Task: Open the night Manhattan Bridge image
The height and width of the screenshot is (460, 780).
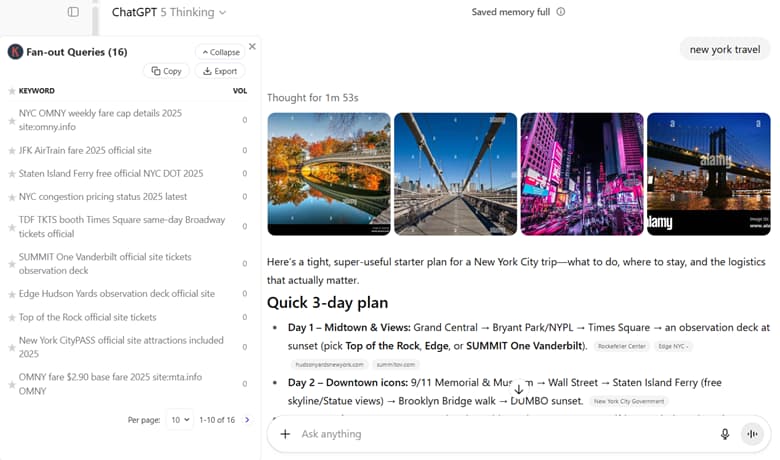Action: [709, 174]
